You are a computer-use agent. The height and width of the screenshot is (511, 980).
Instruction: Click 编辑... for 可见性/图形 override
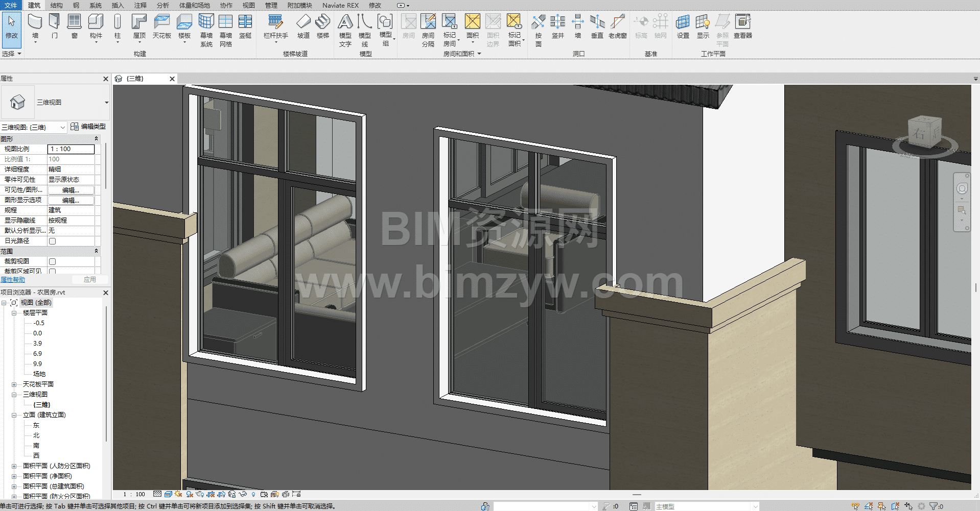[71, 190]
